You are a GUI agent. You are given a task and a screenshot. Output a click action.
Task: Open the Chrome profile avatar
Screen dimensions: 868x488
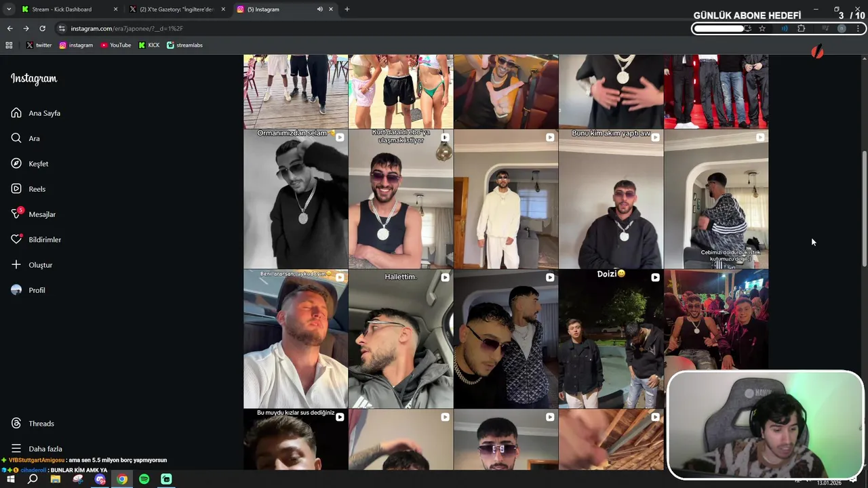click(x=842, y=28)
